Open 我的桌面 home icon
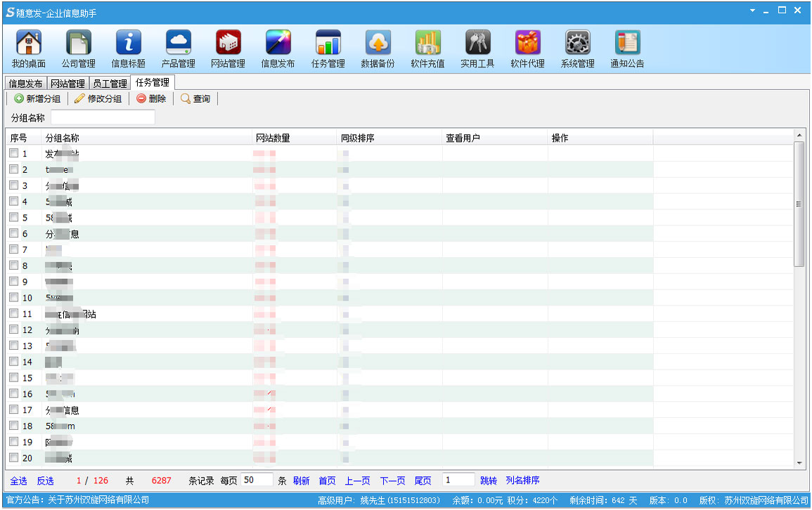 (29, 44)
